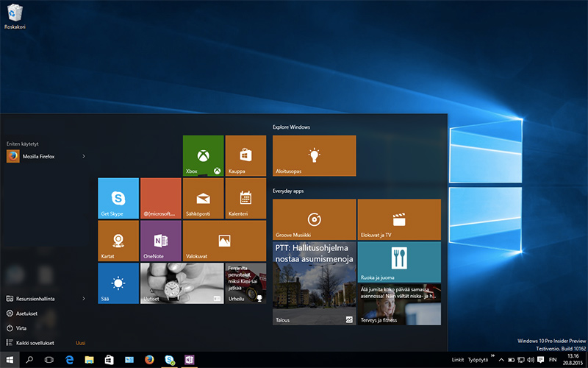Expand the Resurssienhallinta submenu arrow
The width and height of the screenshot is (588, 368).
84,298
